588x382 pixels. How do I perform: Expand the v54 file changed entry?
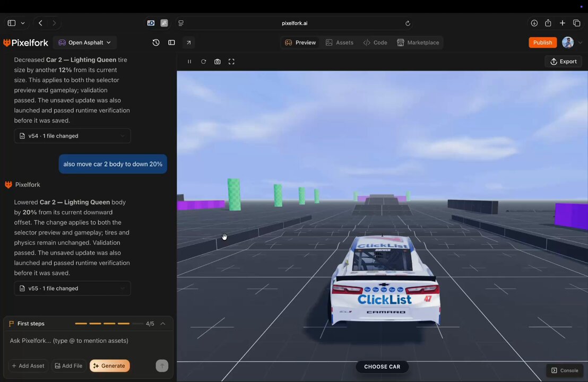[x=72, y=136]
